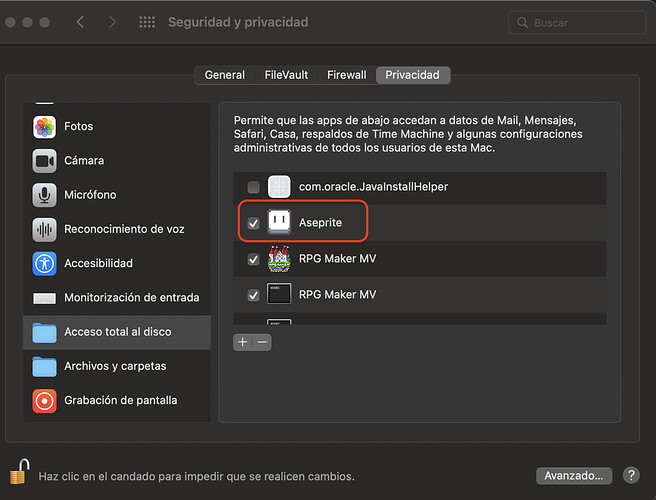Open Archivos y carpetas category

[x=117, y=366]
